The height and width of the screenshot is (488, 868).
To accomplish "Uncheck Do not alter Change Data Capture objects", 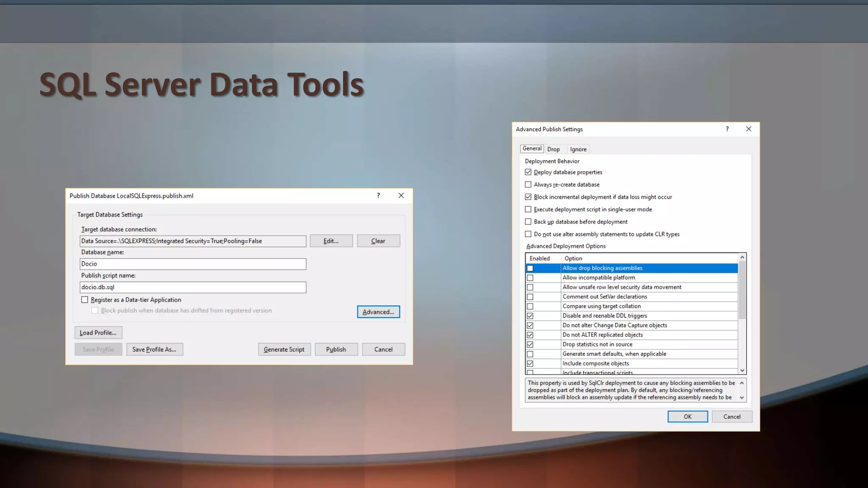I will [530, 325].
